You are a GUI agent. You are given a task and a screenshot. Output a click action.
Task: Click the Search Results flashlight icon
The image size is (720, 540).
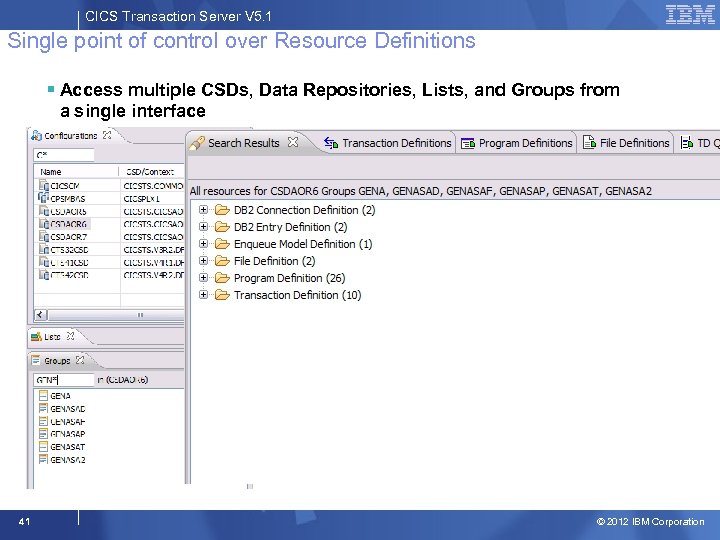(197, 143)
